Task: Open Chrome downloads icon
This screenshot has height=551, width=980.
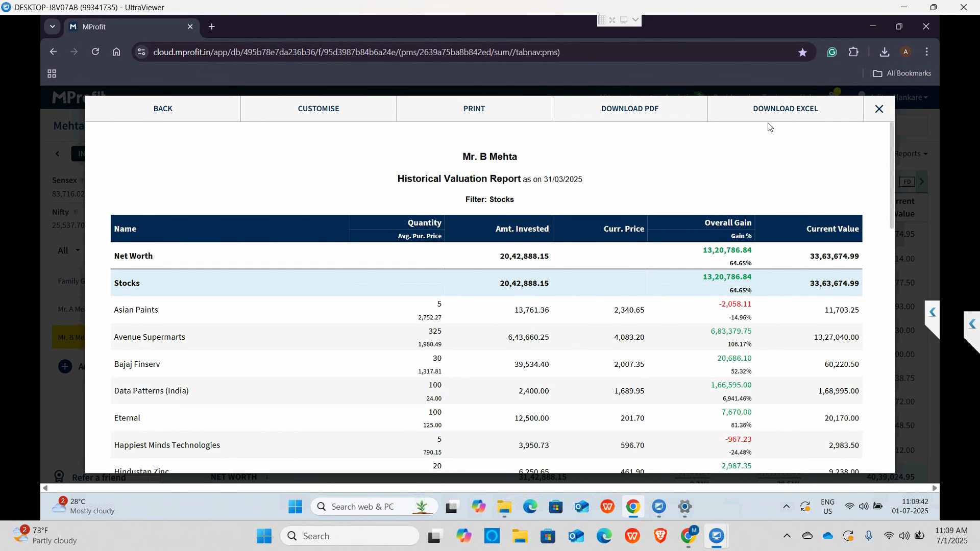Action: [885, 52]
